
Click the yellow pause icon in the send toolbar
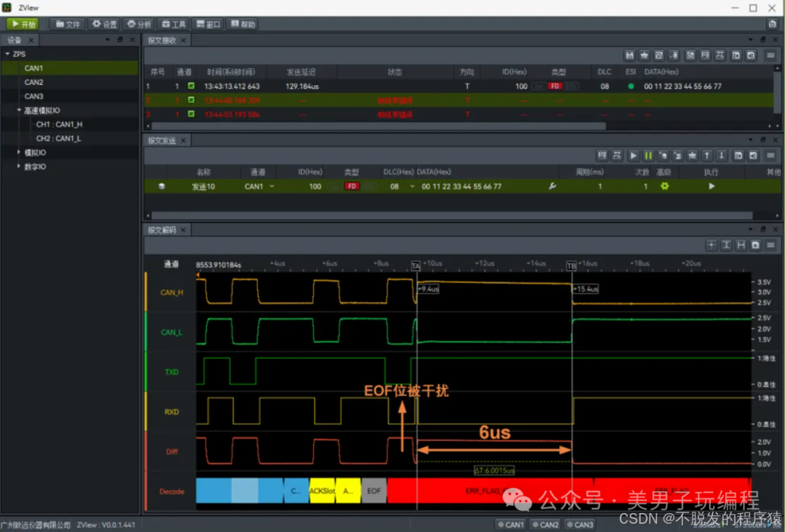tap(648, 156)
